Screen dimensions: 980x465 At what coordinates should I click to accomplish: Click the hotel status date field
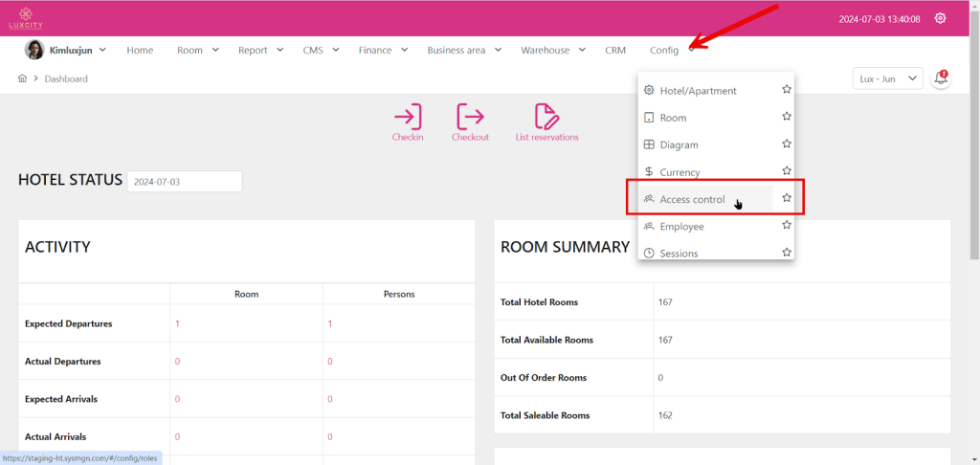coord(185,181)
